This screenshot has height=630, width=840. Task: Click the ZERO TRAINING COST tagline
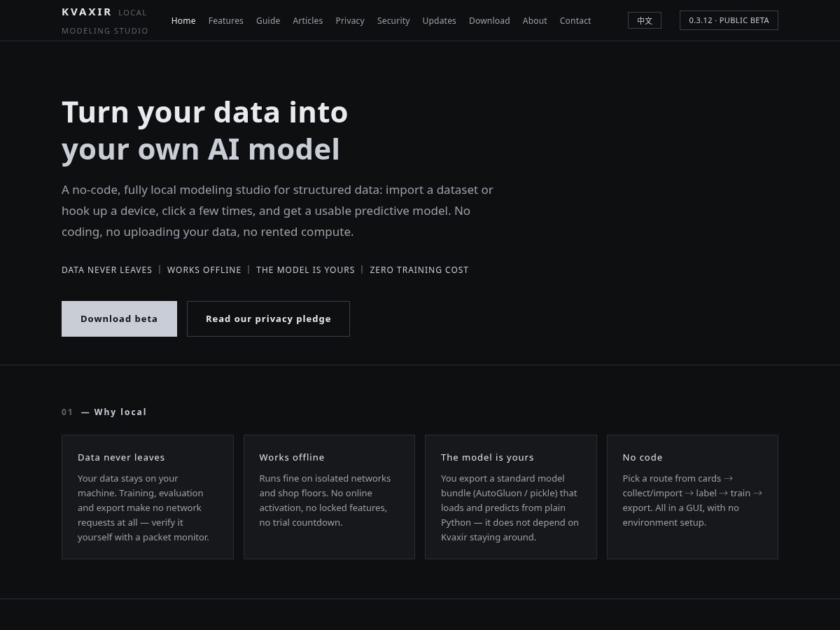[419, 269]
